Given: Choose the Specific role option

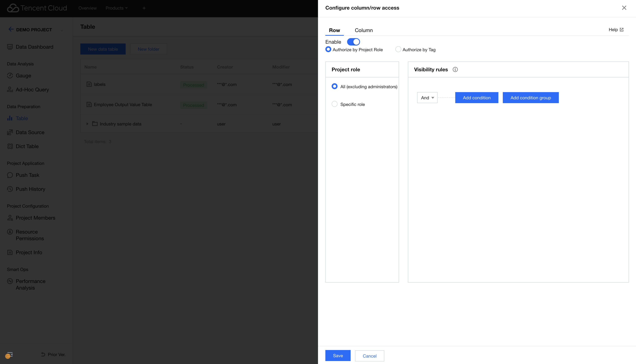Looking at the screenshot, I should 335,104.
